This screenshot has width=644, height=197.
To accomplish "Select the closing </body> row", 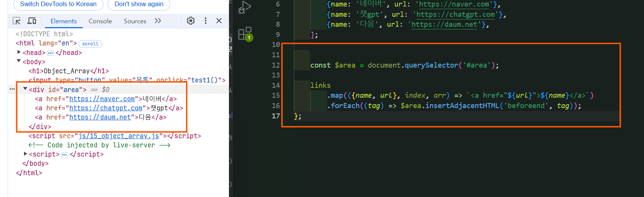I will point(35,163).
